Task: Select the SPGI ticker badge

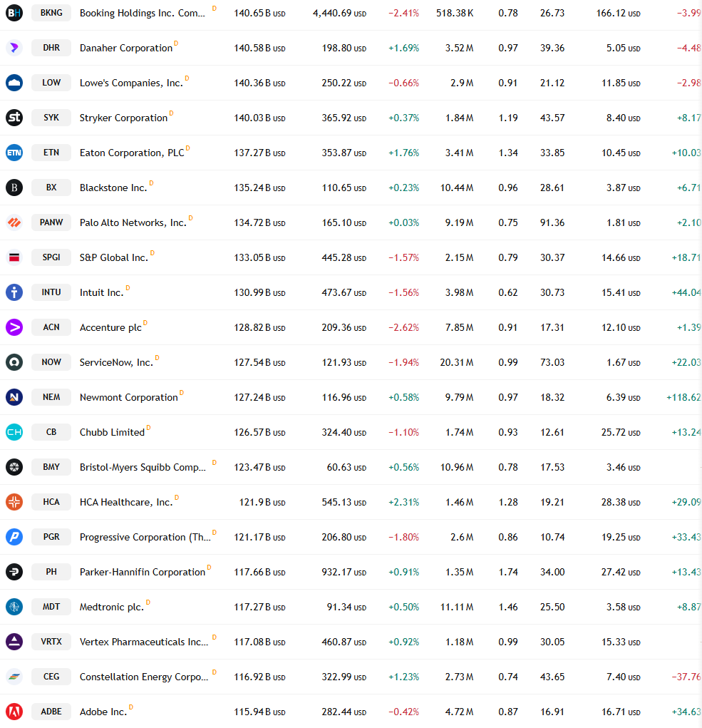Action: click(x=51, y=257)
